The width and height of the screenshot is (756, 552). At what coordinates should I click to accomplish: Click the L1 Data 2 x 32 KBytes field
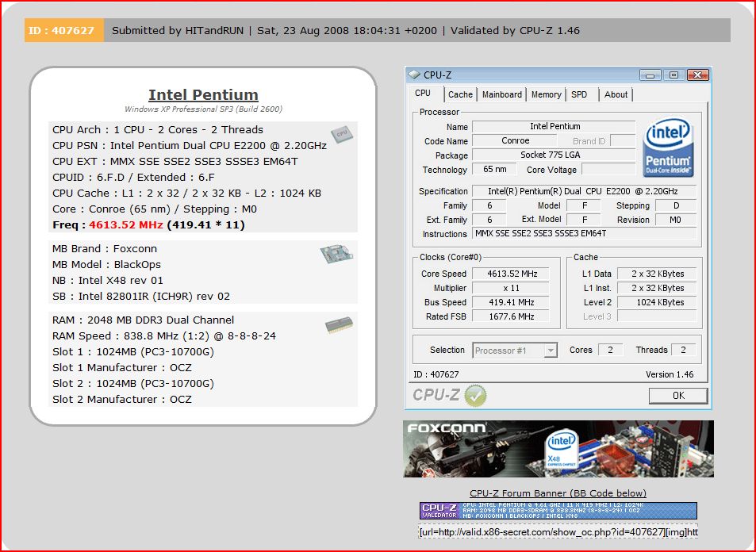pos(657,274)
